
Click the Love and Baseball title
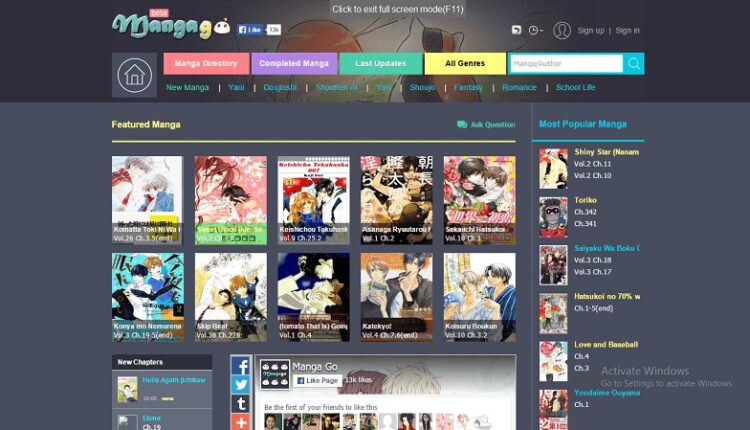click(x=606, y=344)
